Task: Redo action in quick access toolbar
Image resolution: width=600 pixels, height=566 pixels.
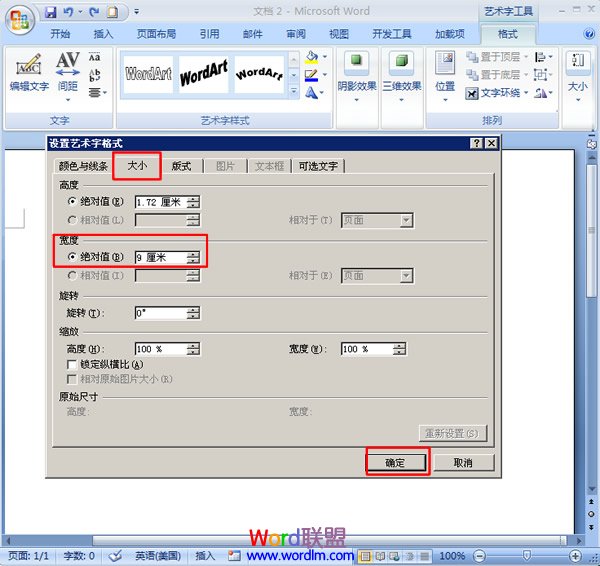Action: pos(94,12)
